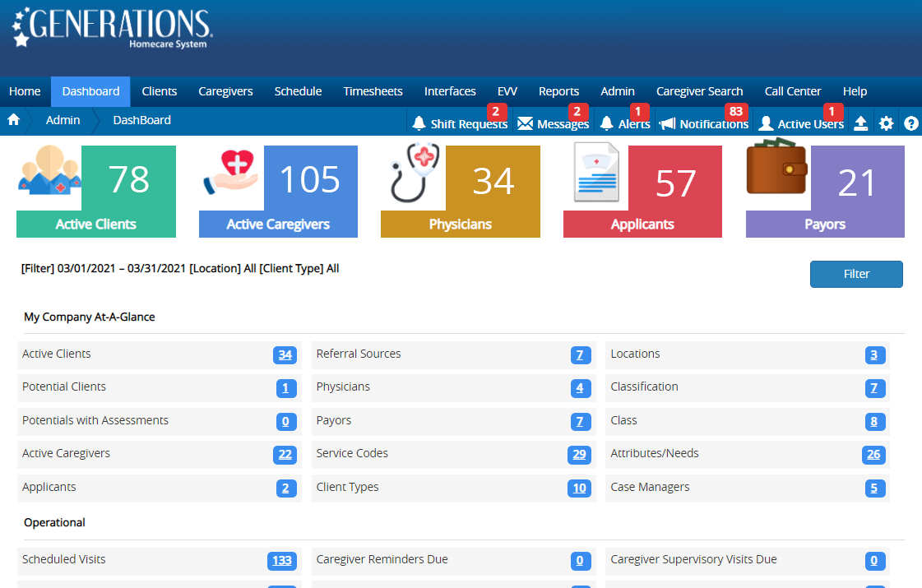Open the Interfaces menu
This screenshot has height=588, width=922.
pyautogui.click(x=451, y=91)
